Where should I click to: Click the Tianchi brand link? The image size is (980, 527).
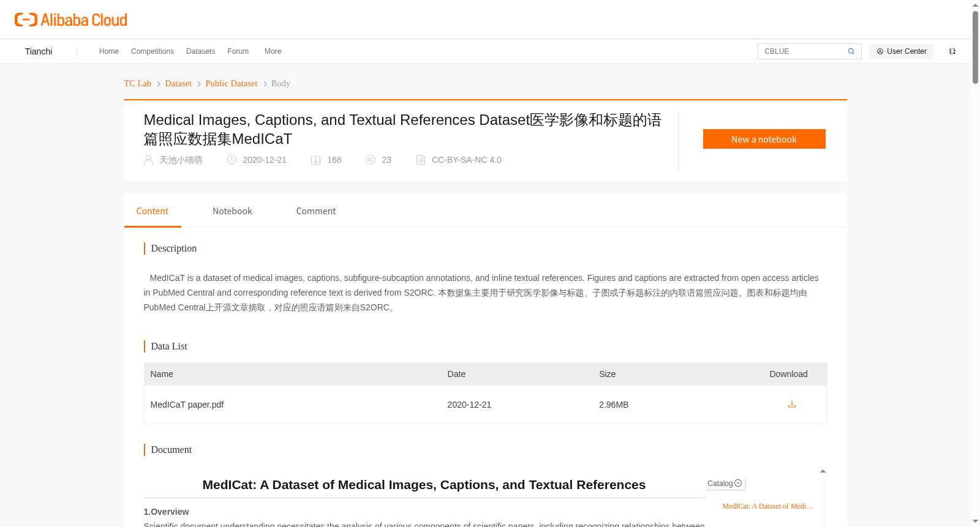pyautogui.click(x=39, y=51)
